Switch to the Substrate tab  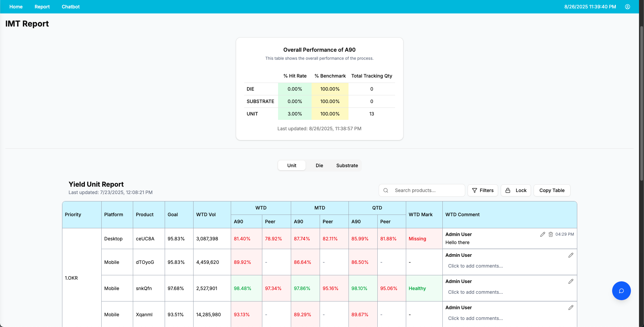(347, 166)
